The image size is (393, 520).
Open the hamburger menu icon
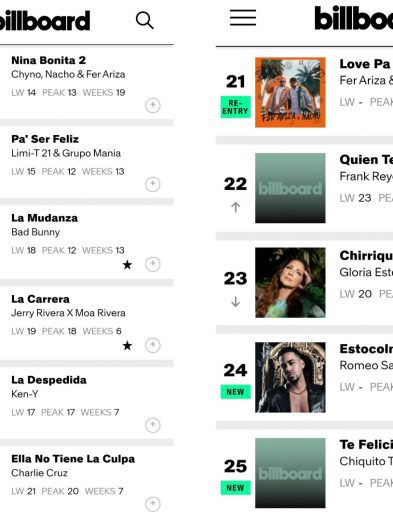point(243,18)
